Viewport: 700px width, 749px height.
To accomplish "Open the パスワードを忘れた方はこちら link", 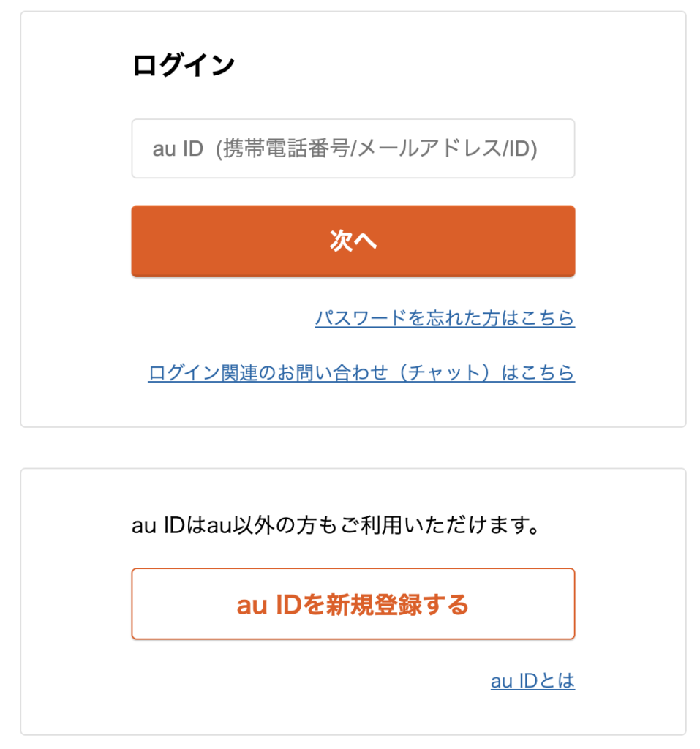I will tap(445, 318).
